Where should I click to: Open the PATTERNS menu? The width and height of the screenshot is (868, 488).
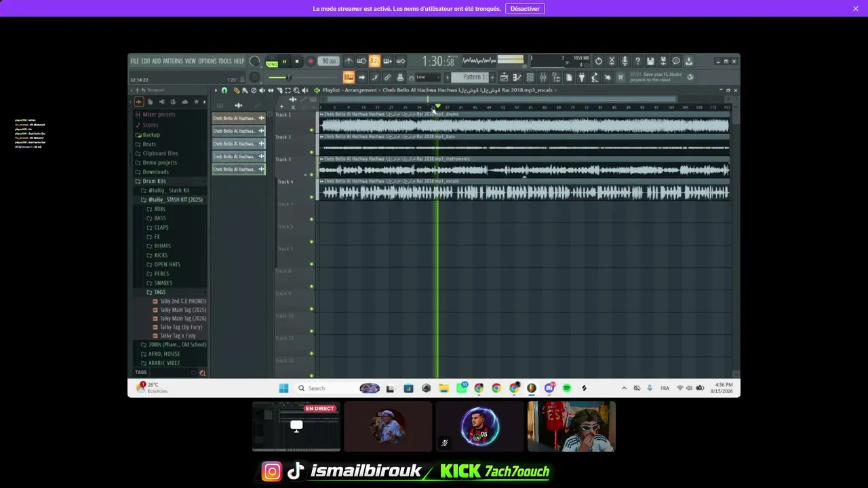173,61
